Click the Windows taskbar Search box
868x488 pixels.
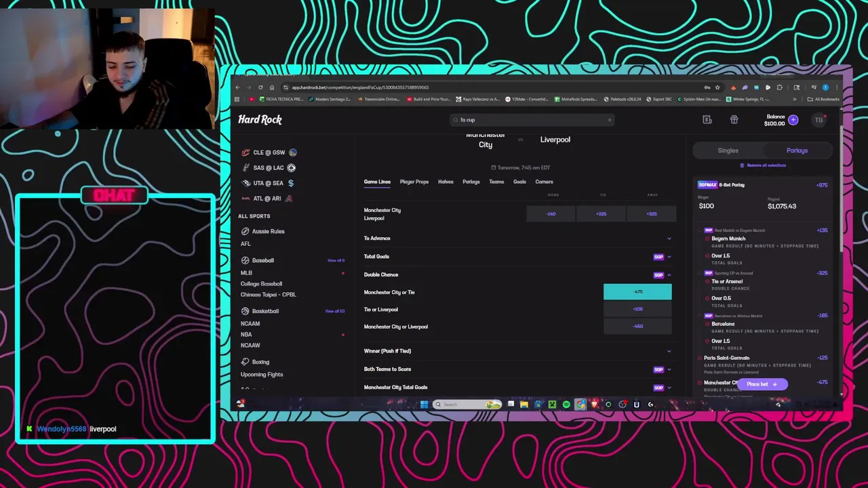[467, 405]
